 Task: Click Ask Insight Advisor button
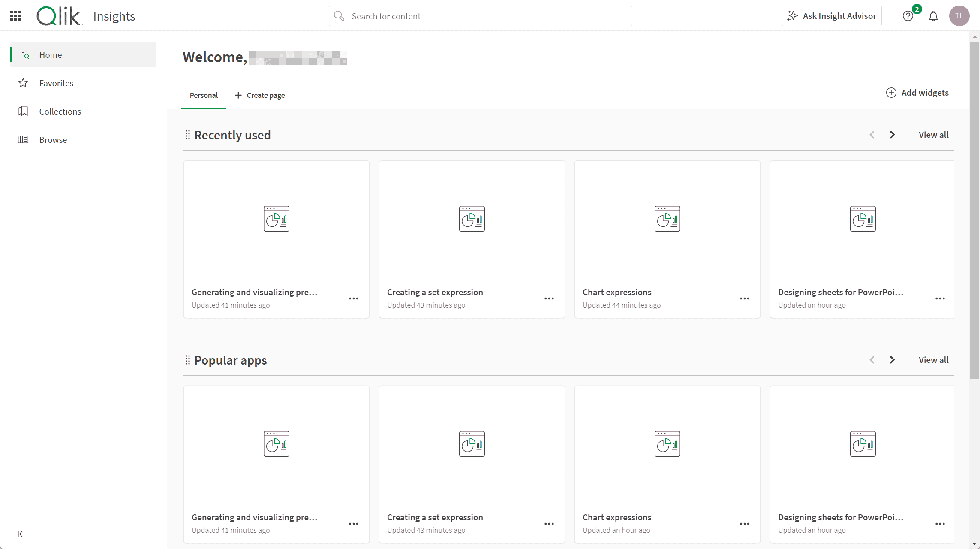(832, 16)
